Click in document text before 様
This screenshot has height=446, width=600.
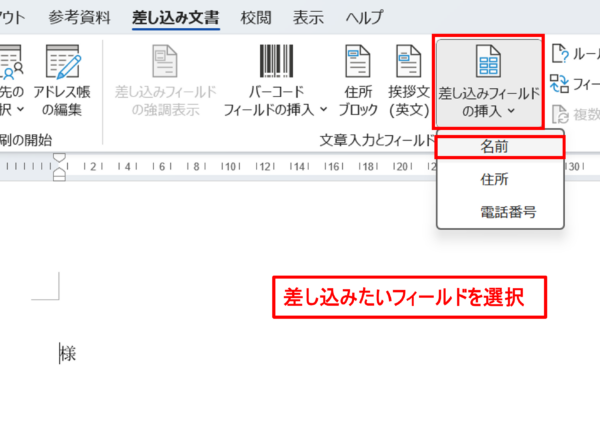point(60,353)
